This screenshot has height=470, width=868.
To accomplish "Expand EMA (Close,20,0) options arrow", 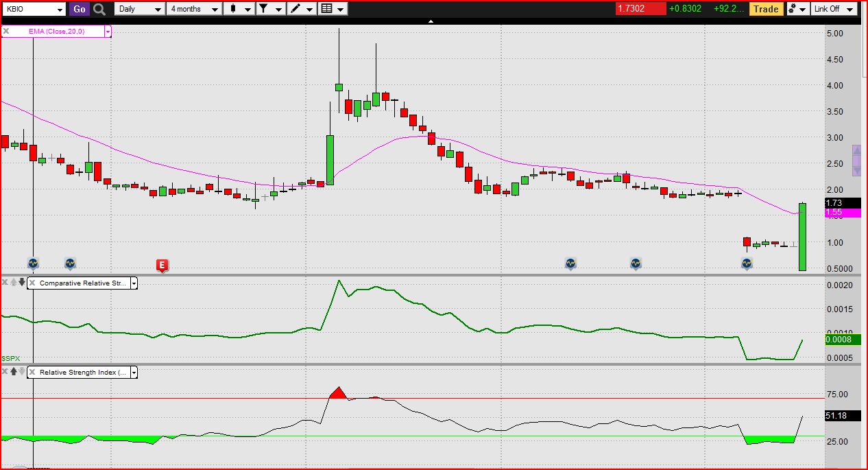I will [108, 32].
